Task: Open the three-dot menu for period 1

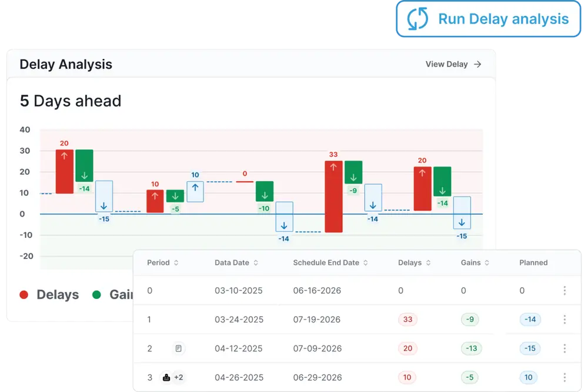Action: click(564, 319)
